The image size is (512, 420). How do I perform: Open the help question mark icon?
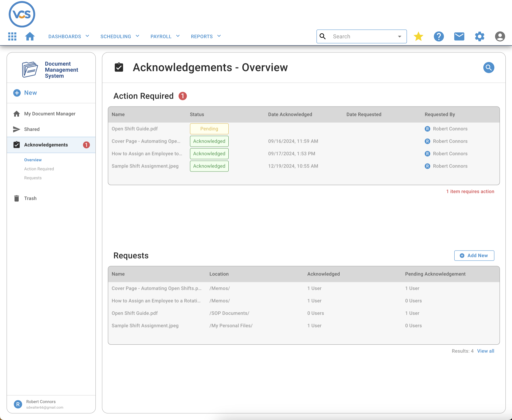(x=439, y=36)
